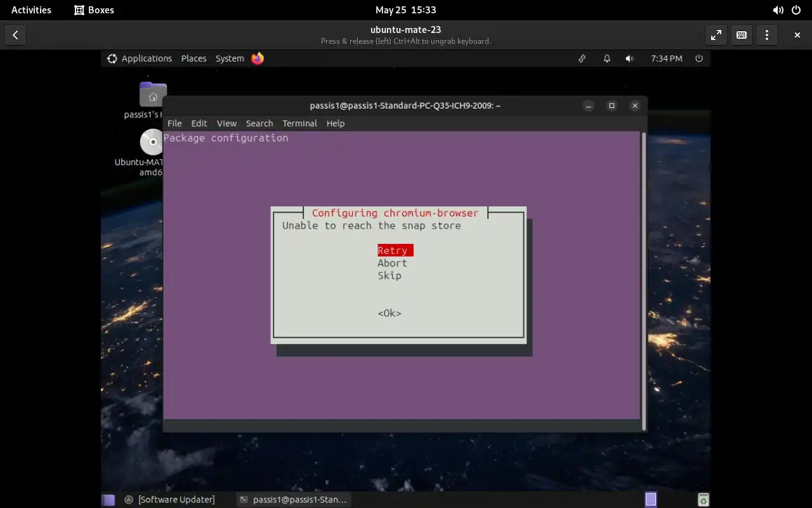Click the guest volume speaker icon
This screenshot has height=508, width=812.
coord(629,58)
